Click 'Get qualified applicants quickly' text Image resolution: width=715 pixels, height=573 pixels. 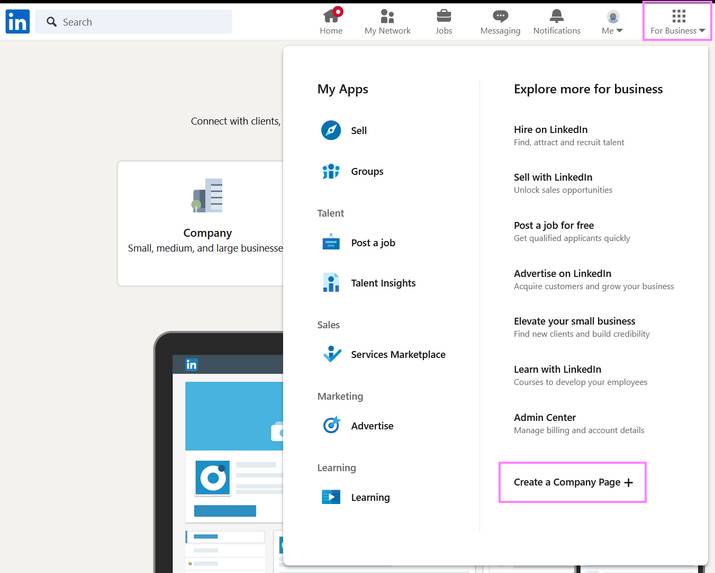[572, 238]
